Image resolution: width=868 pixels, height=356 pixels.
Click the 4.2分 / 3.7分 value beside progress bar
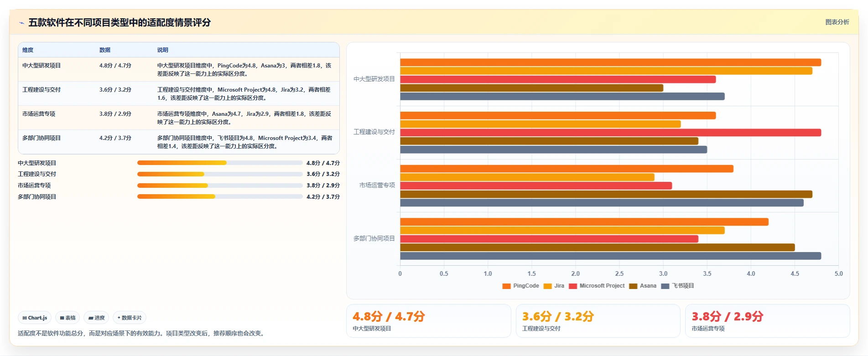coord(323,197)
